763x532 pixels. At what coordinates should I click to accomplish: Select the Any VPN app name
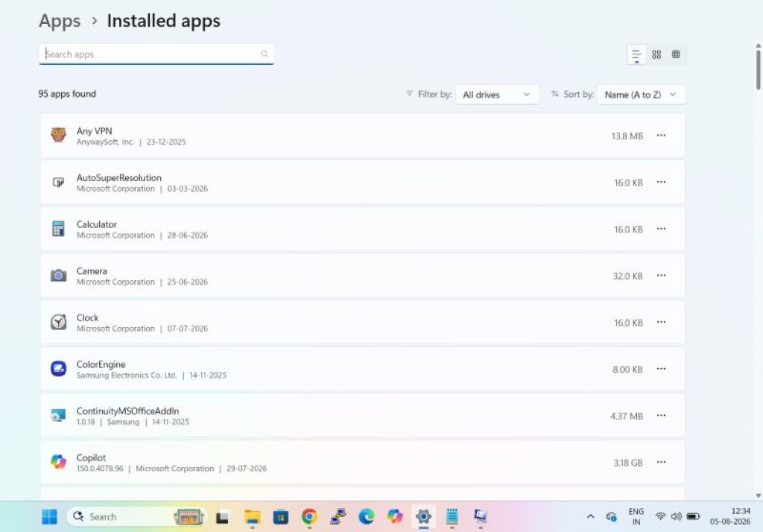tap(94, 131)
